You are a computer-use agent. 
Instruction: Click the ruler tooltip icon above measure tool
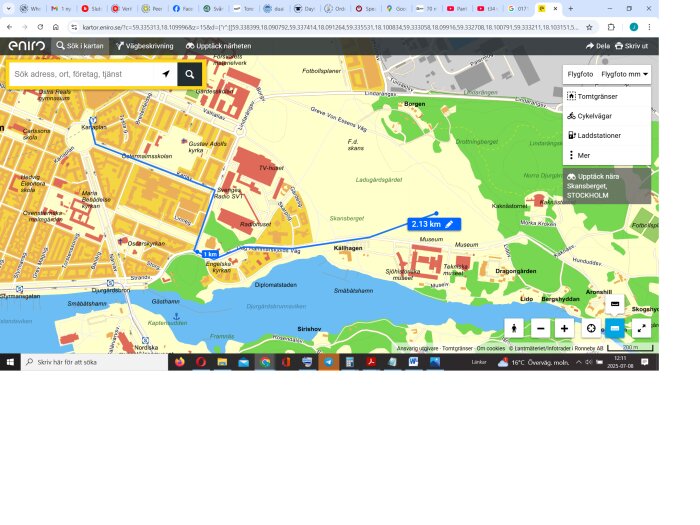pyautogui.click(x=615, y=304)
